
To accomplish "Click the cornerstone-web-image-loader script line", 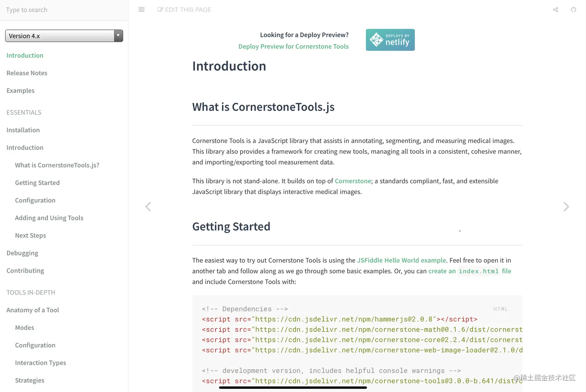I will (362, 350).
